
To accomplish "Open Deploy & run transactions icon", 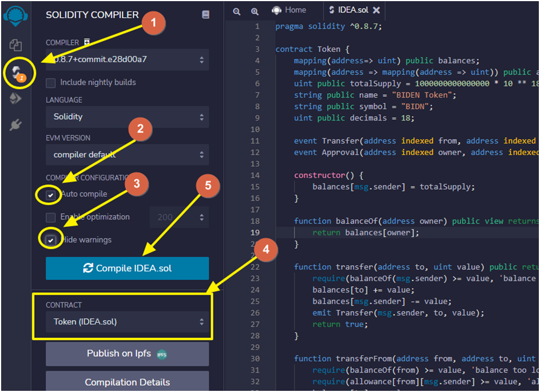I will 15,99.
